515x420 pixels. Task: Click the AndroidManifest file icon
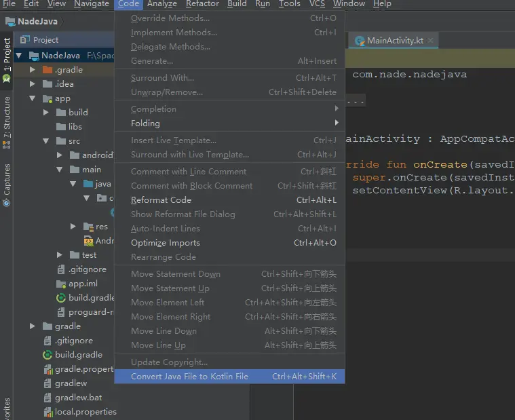click(88, 241)
